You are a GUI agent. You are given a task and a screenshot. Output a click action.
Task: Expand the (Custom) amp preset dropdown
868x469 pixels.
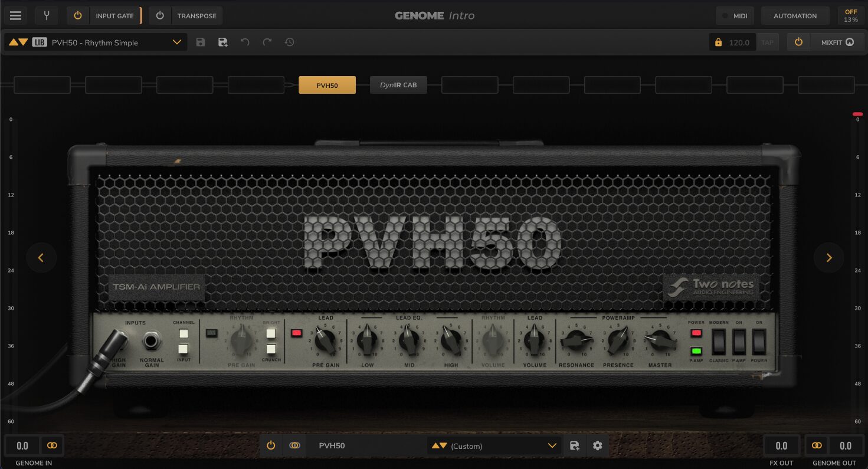pyautogui.click(x=552, y=446)
